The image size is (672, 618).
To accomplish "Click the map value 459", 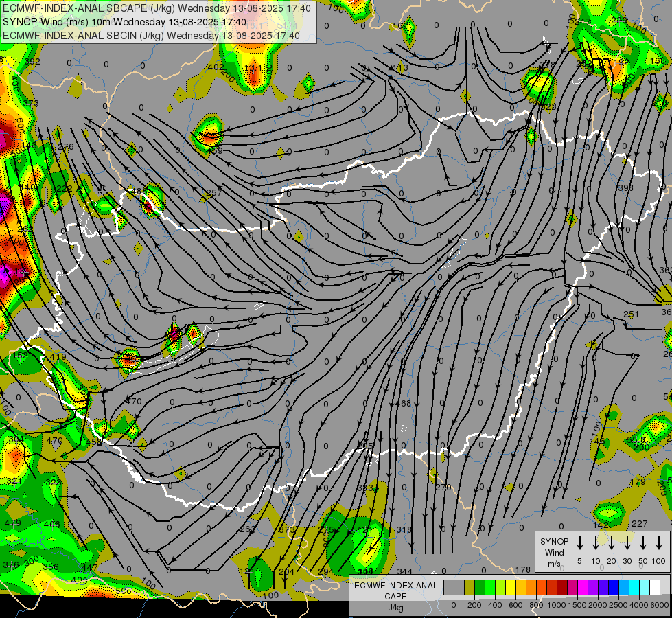I will [215, 150].
